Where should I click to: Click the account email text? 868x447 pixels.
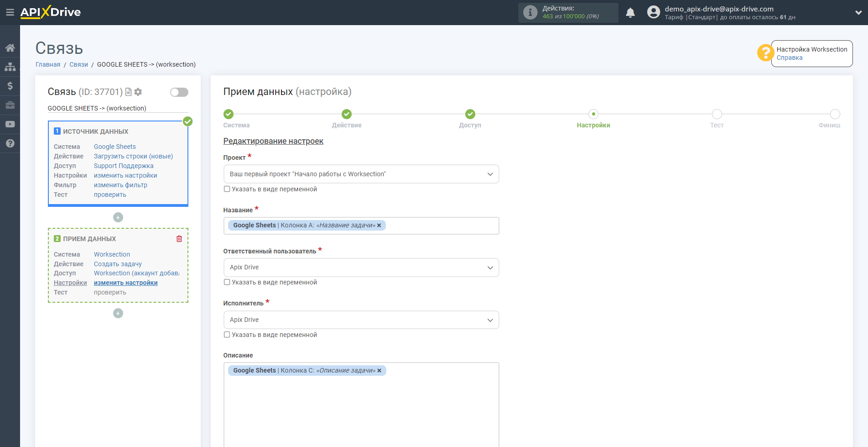pos(719,9)
